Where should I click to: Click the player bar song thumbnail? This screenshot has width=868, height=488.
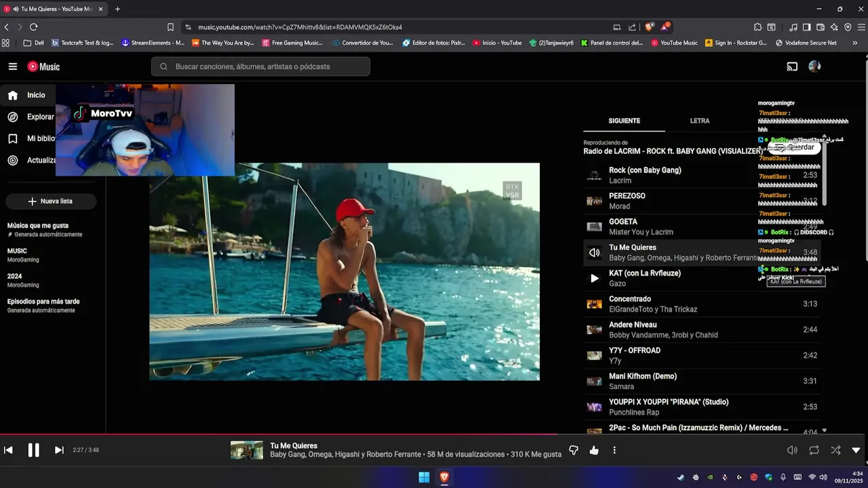(247, 450)
